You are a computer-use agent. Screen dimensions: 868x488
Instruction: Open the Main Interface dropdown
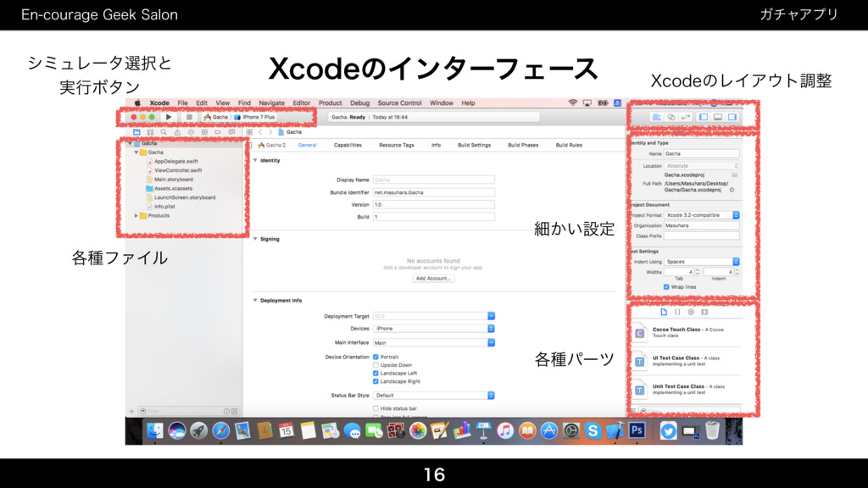pos(491,342)
